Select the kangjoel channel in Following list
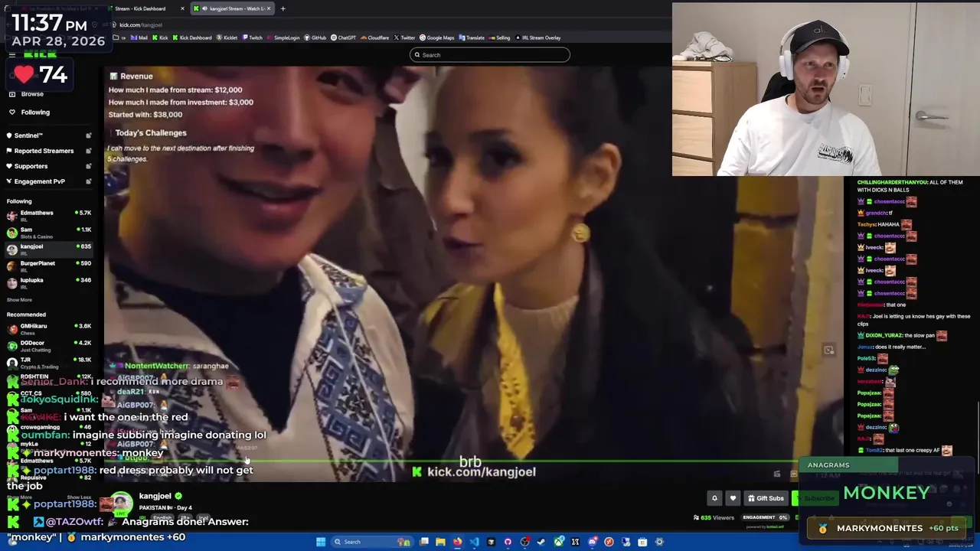Screen dimensions: 980x551 (x=49, y=249)
